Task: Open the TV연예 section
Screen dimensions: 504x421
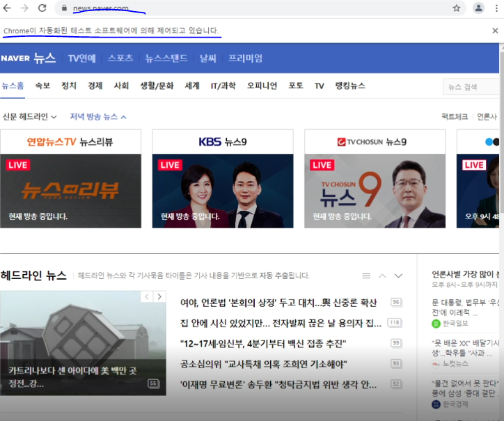Action: click(x=81, y=58)
